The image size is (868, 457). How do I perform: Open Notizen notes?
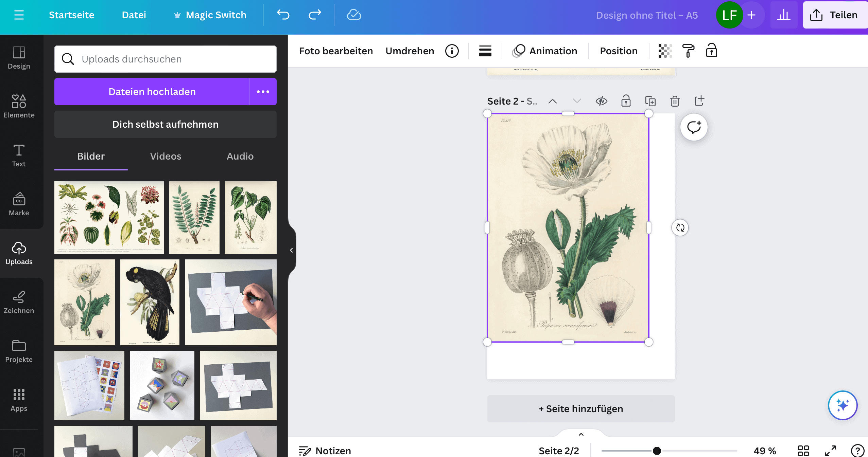click(x=325, y=451)
